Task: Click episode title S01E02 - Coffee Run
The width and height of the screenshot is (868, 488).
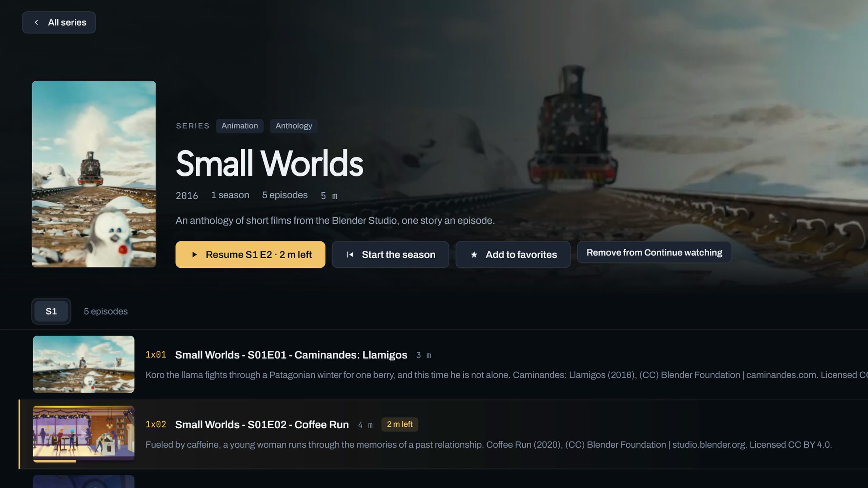Action: pos(262,425)
